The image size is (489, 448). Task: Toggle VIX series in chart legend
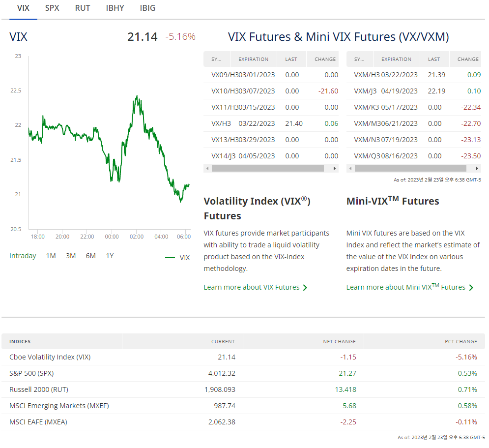(178, 258)
